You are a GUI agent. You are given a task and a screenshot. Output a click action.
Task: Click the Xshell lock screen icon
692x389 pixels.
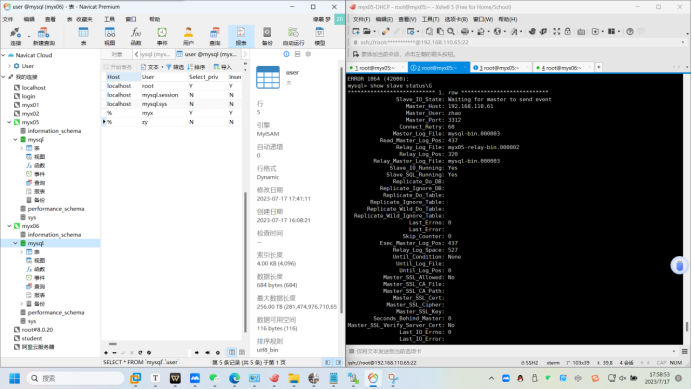click(x=568, y=31)
